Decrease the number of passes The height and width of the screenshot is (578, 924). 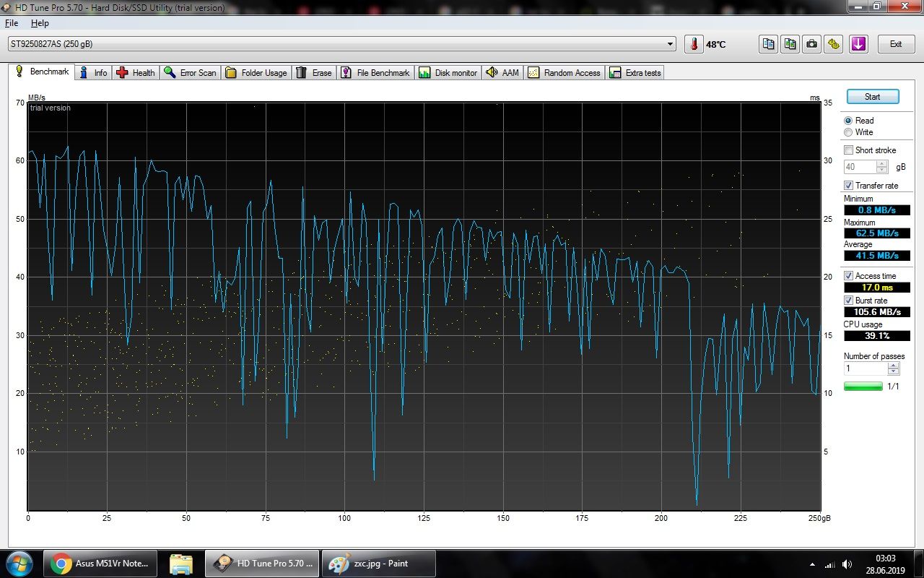894,371
